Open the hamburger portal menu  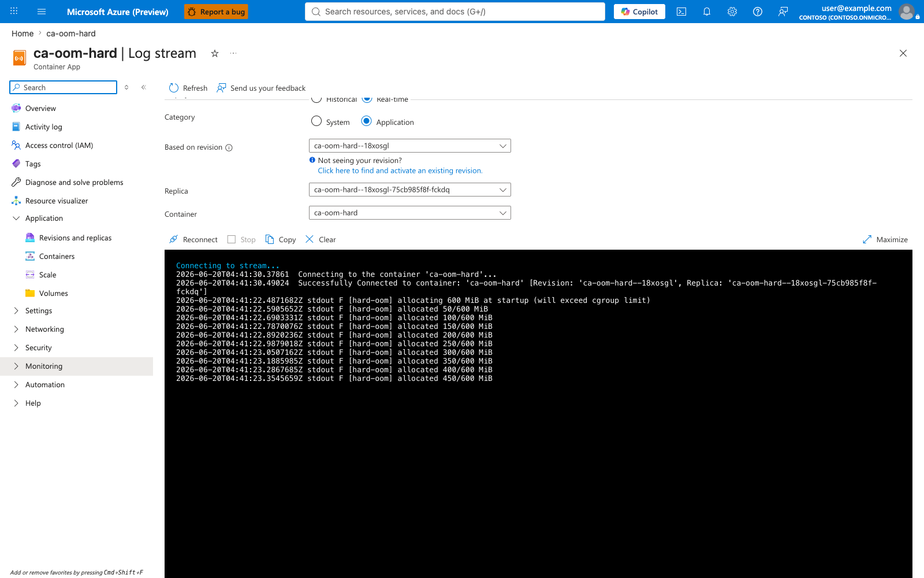[42, 12]
